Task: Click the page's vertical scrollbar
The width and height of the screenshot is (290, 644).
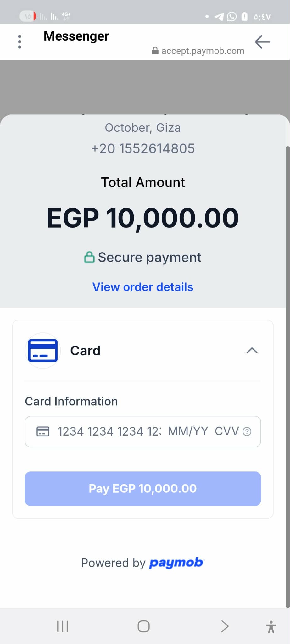Action: tap(287, 377)
